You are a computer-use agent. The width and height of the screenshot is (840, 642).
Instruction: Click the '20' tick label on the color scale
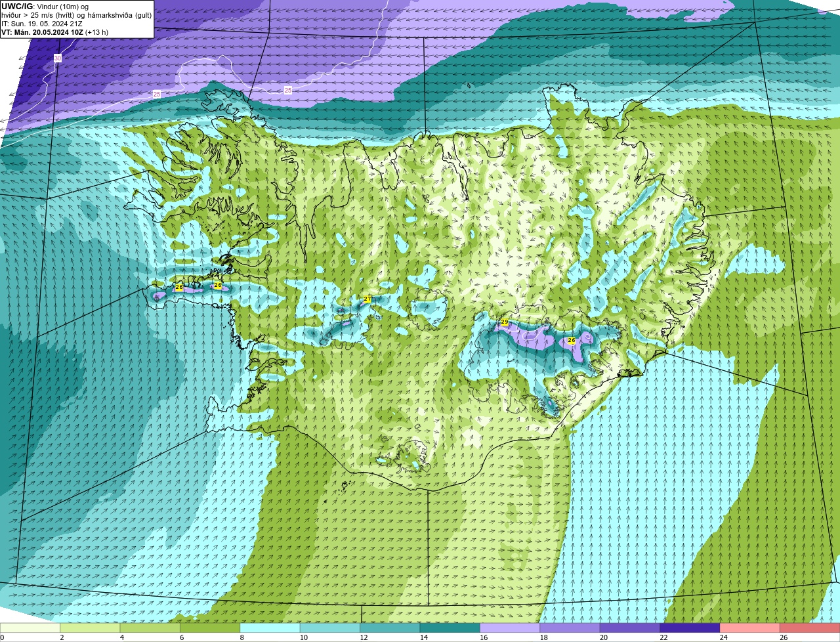tap(604, 637)
